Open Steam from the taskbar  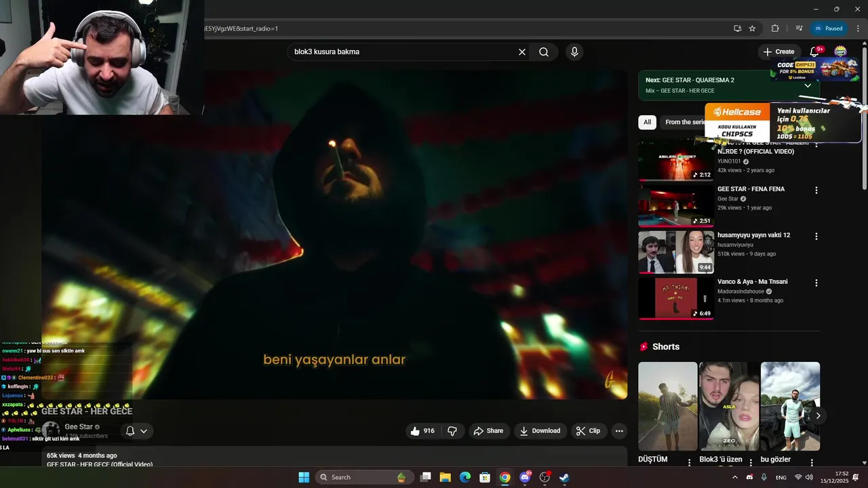564,477
